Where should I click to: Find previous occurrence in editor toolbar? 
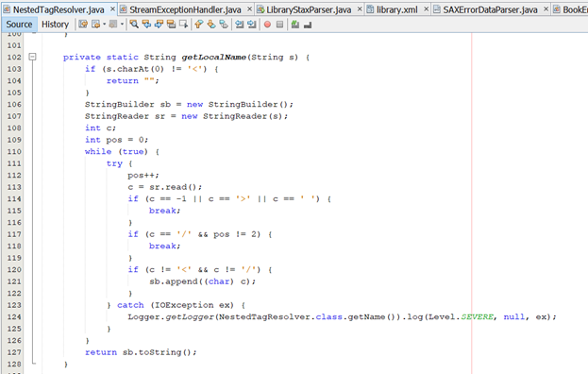pyautogui.click(x=146, y=25)
